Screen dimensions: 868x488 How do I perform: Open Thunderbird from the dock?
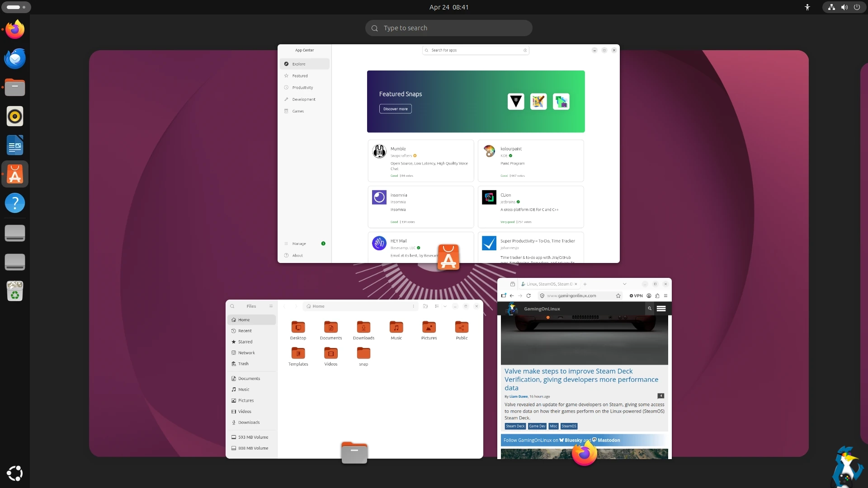(x=15, y=58)
